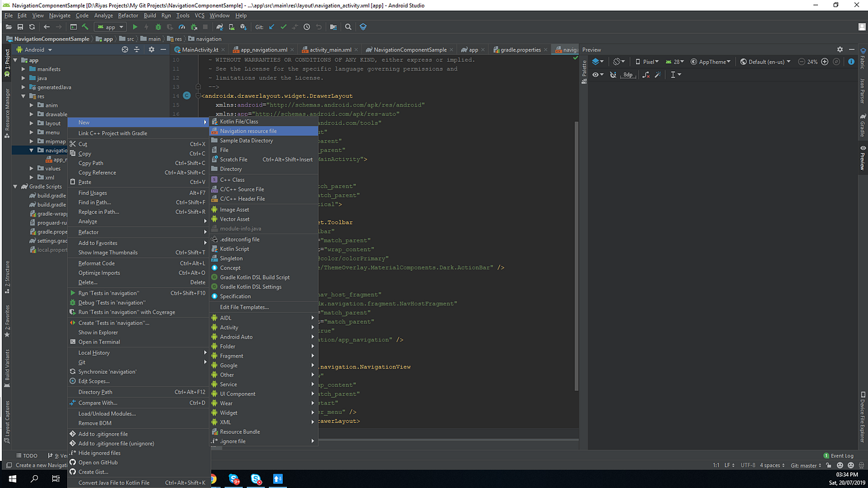Screen dimensions: 868x488
Task: Click the Debug app bug icon
Action: 158,27
